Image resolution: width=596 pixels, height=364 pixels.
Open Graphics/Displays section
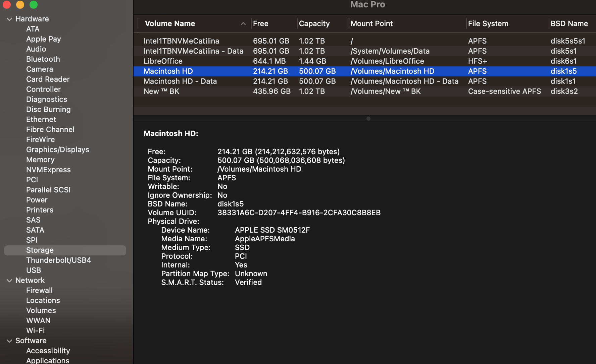[58, 150]
